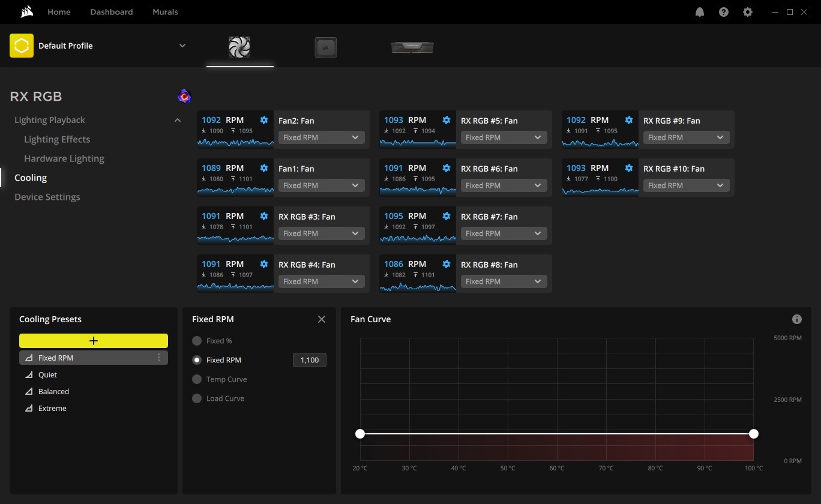
Task: Open the notifications bell icon
Action: 699,12
